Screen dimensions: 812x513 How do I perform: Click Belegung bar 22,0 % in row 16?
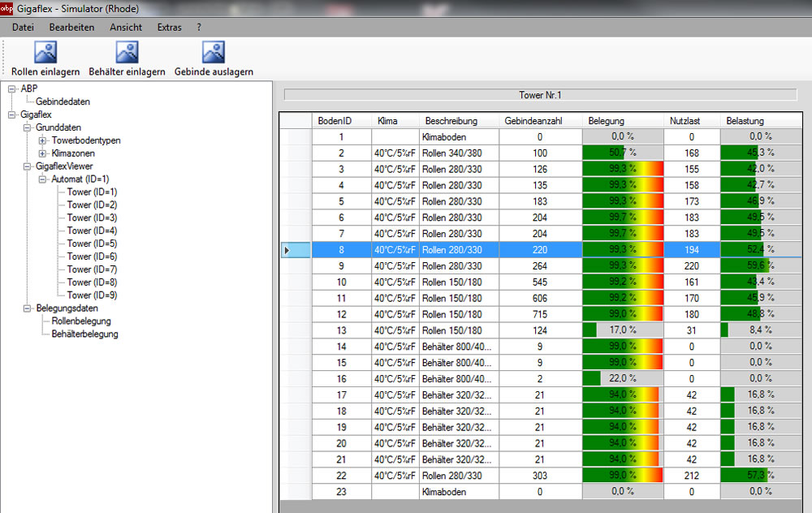[623, 379]
